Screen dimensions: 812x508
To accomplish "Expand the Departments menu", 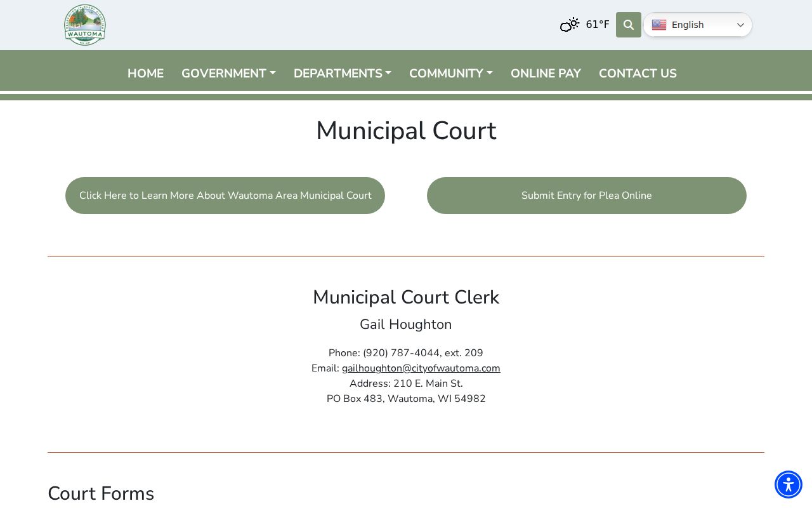I will tap(343, 73).
